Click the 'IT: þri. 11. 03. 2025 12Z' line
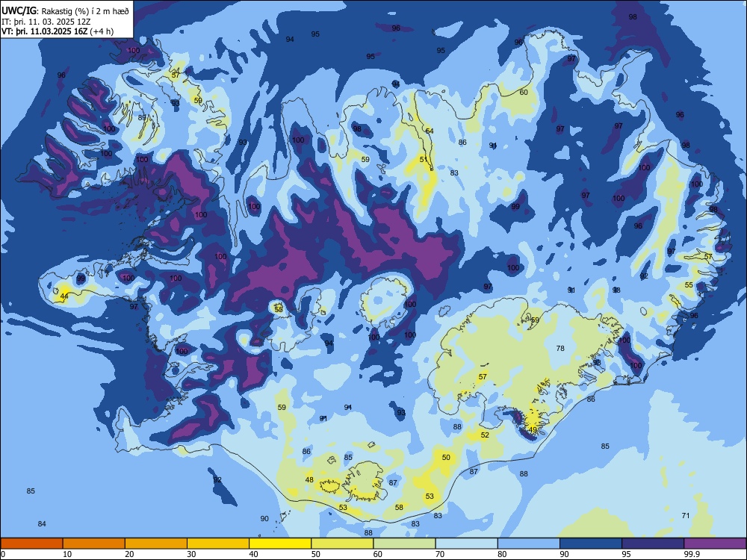Image resolution: width=747 pixels, height=560 pixels. point(46,22)
